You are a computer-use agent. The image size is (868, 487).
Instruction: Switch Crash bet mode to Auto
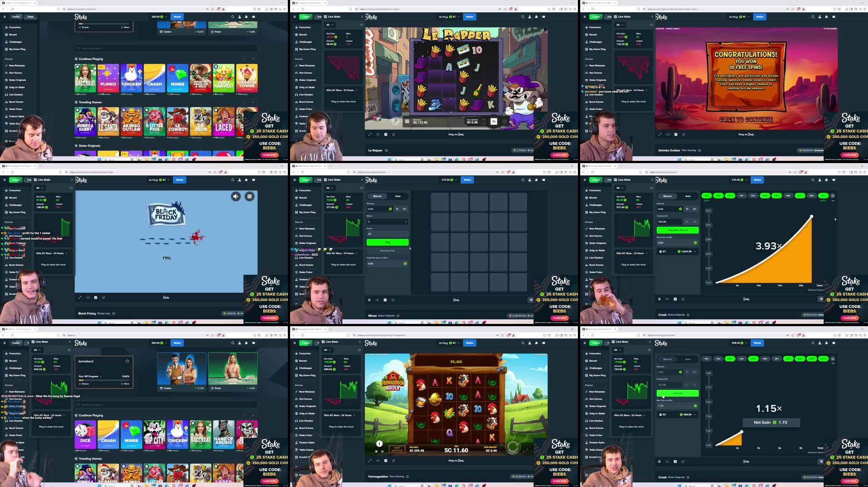tap(688, 196)
